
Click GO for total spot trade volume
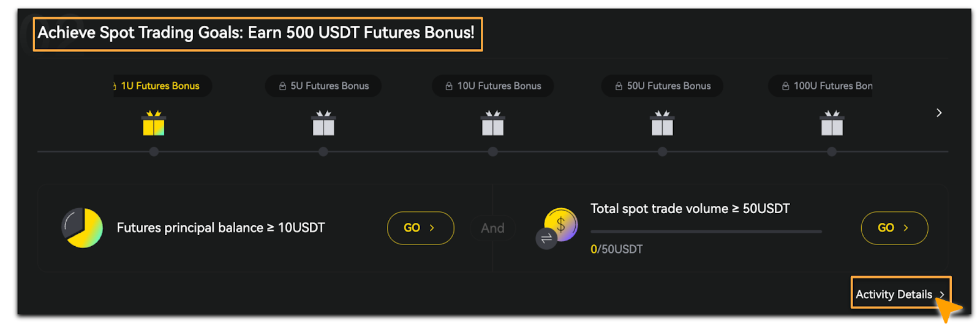pyautogui.click(x=894, y=228)
